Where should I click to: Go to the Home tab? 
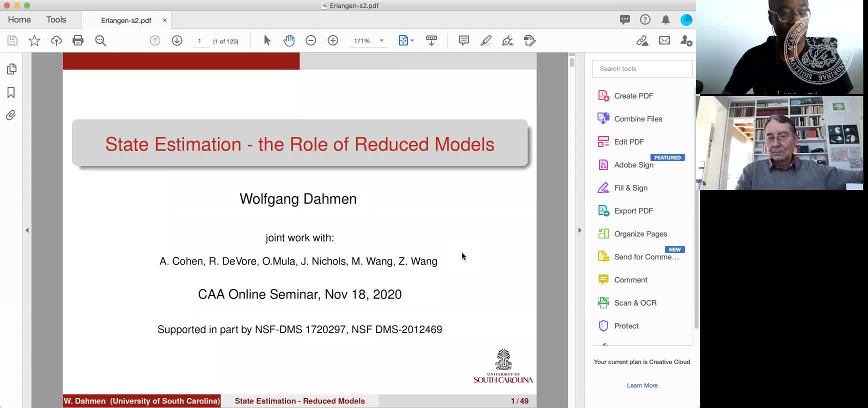click(19, 19)
